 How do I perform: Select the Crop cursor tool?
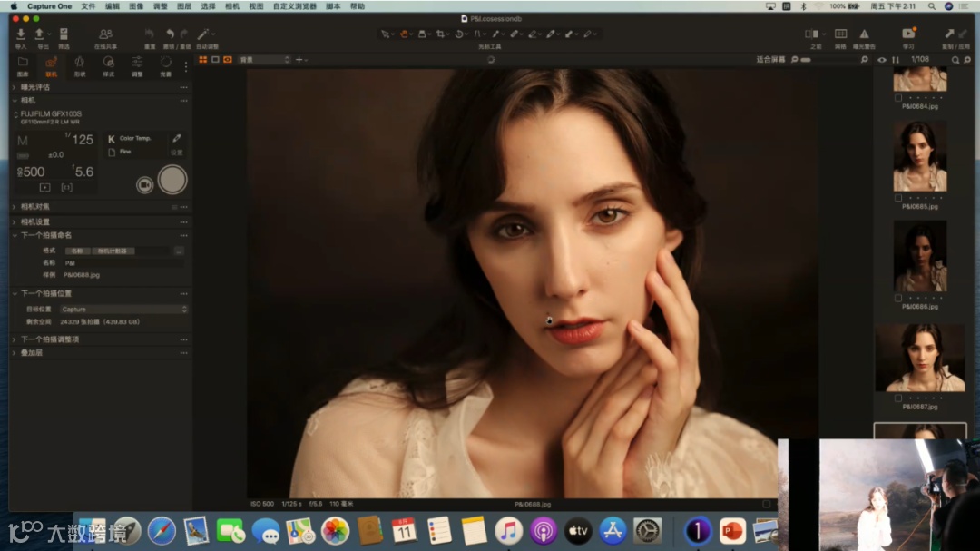coord(441,34)
